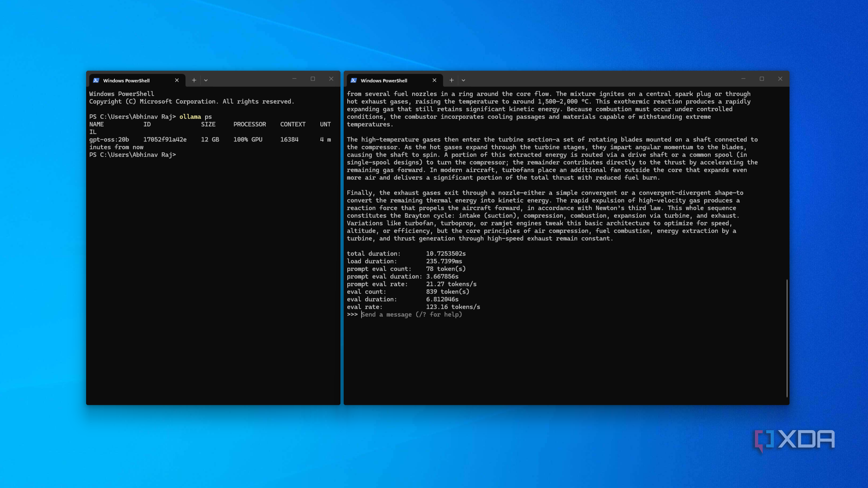Open a new tab in the right terminal window

pyautogui.click(x=451, y=80)
